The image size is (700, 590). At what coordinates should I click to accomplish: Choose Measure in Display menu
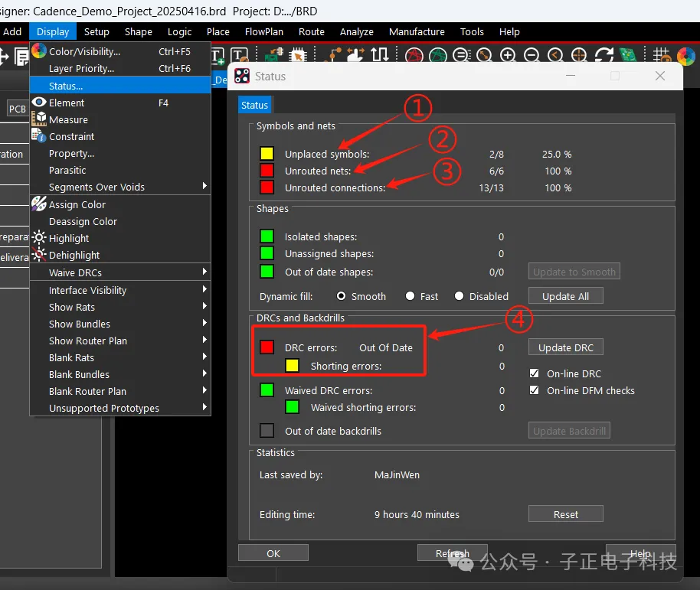120,120
